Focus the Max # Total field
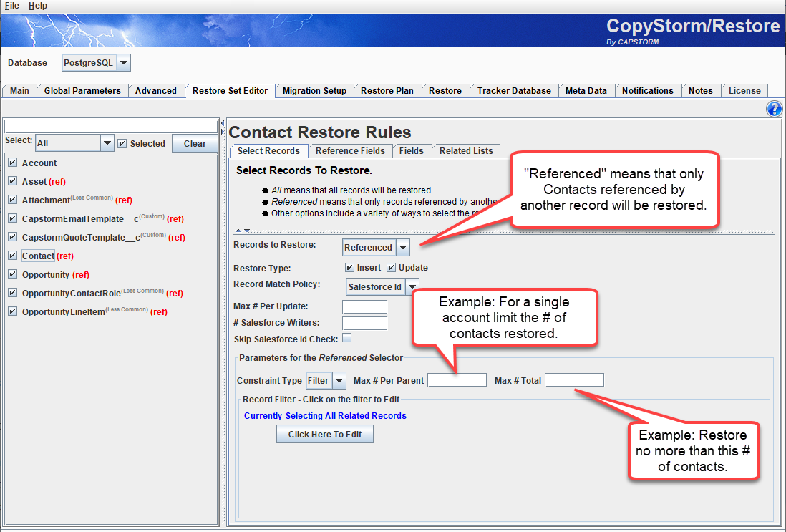 (x=574, y=380)
